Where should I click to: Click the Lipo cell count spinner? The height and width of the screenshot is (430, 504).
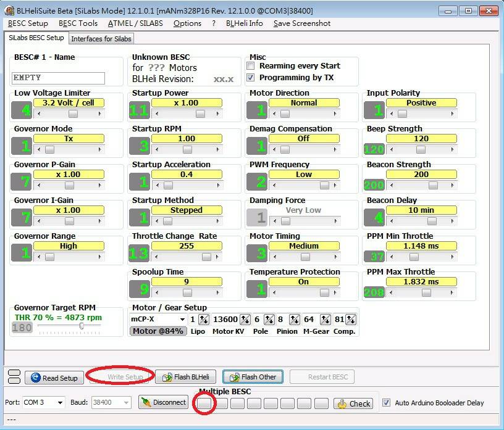204,319
